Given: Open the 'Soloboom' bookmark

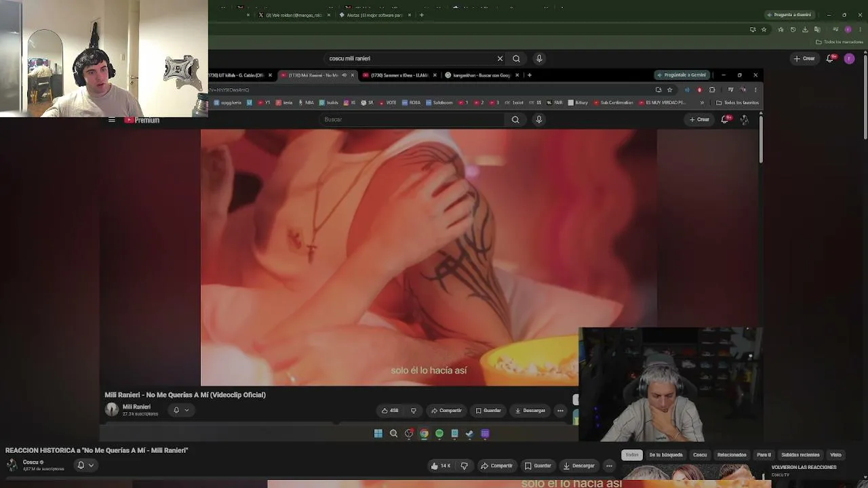Looking at the screenshot, I should coord(439,103).
